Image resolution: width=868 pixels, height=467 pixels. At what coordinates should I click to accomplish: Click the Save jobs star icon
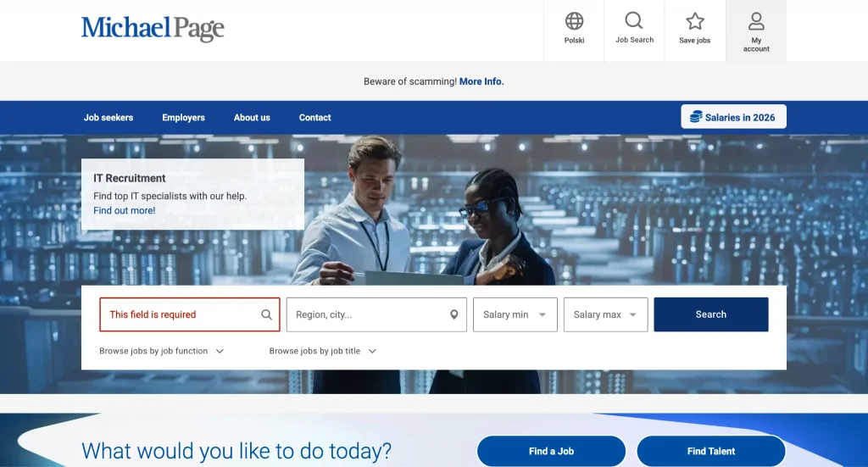click(x=695, y=21)
